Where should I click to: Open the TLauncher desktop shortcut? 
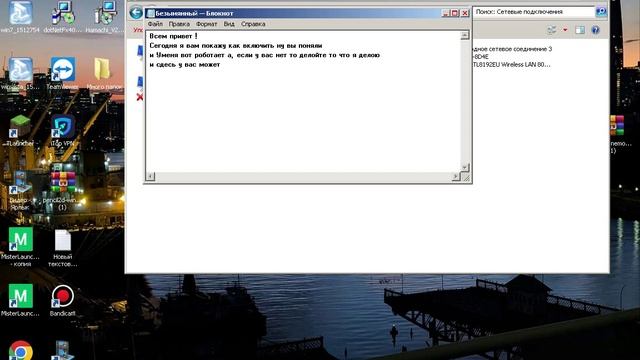[x=20, y=131]
